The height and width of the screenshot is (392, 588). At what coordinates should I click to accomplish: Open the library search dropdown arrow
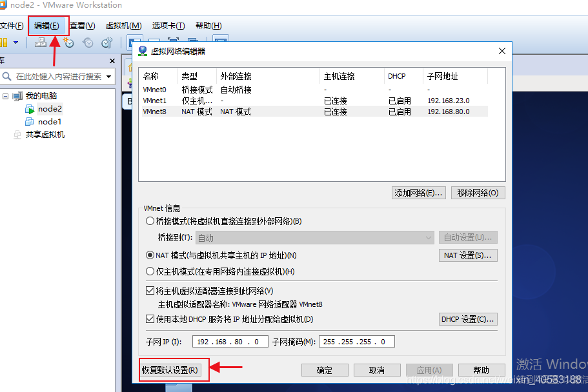click(108, 77)
